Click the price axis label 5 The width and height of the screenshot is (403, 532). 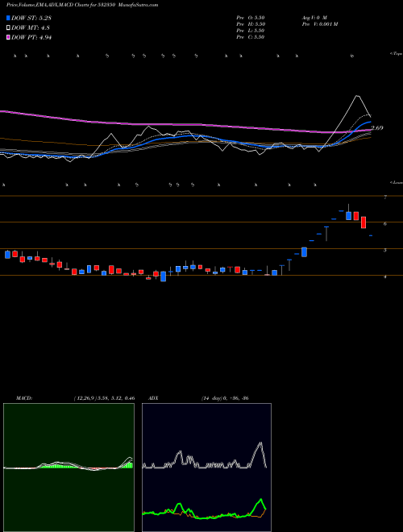point(385,251)
